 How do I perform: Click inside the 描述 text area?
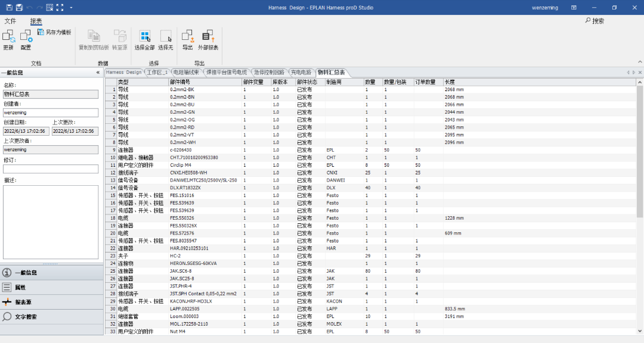pyautogui.click(x=51, y=222)
